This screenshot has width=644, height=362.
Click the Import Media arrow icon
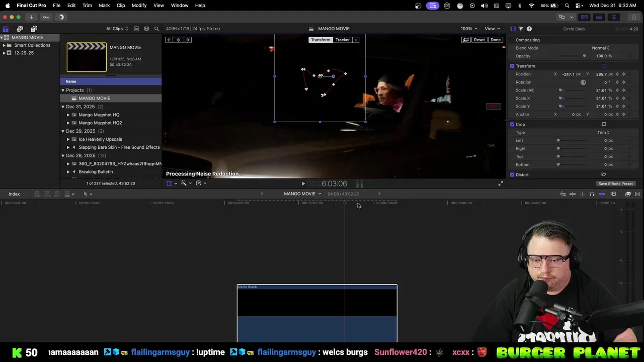(31, 17)
